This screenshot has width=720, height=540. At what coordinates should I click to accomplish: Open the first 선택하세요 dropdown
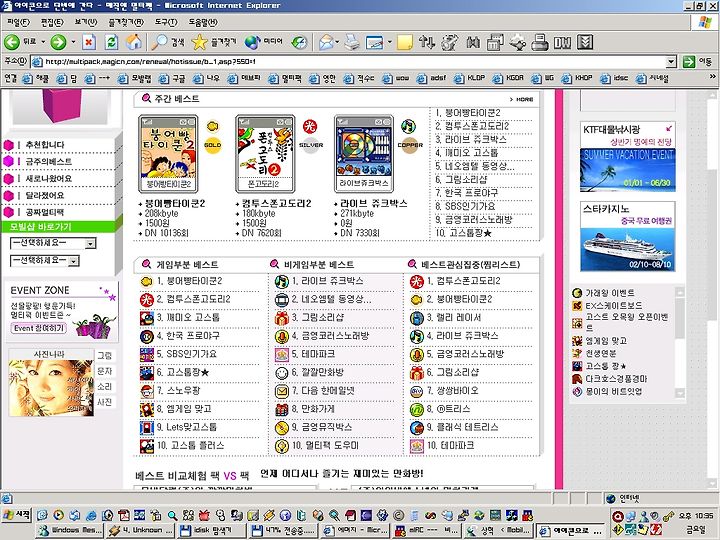53,243
